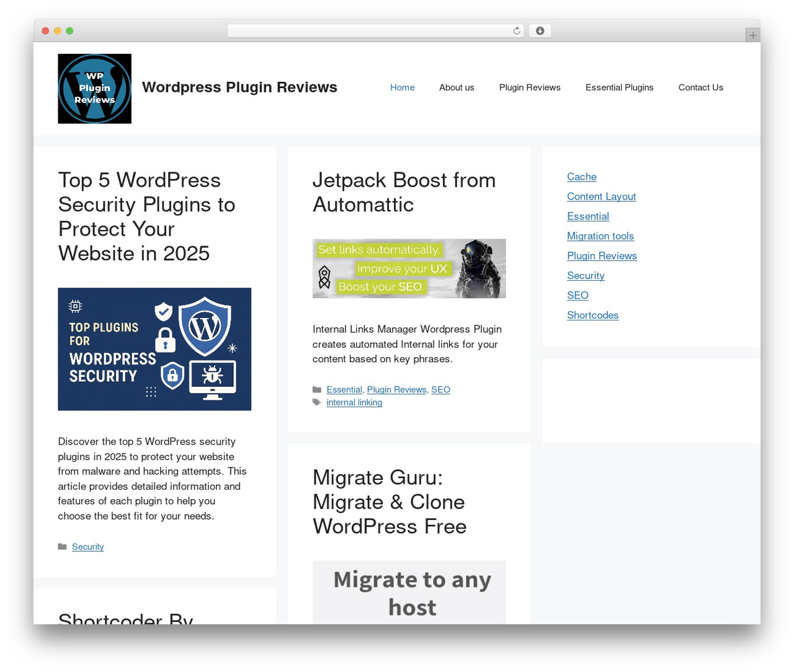
Task: Click the category folder icon beside Essential
Action: (x=317, y=390)
